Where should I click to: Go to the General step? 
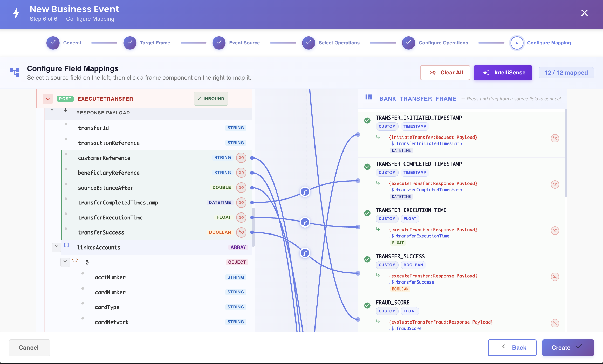click(x=64, y=43)
